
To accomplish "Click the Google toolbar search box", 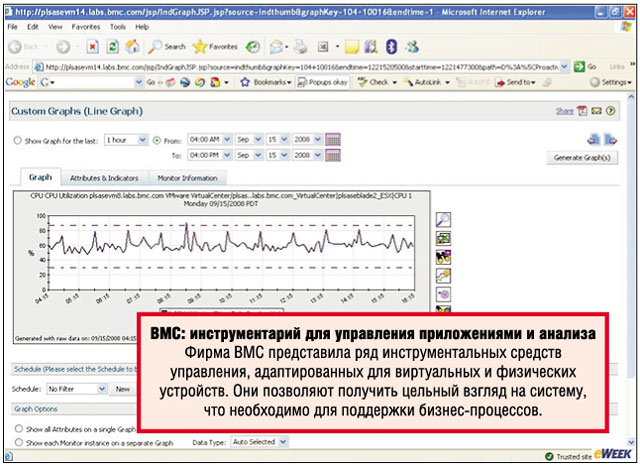I will click(91, 82).
